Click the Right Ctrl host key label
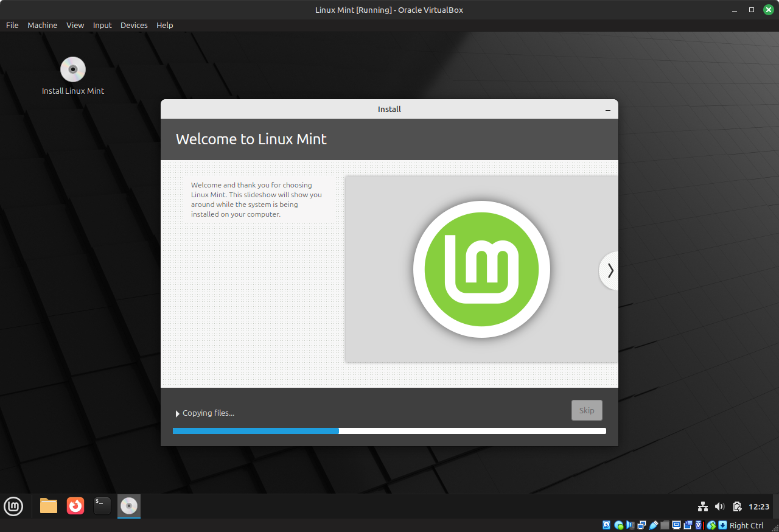This screenshot has height=532, width=779. point(746,525)
